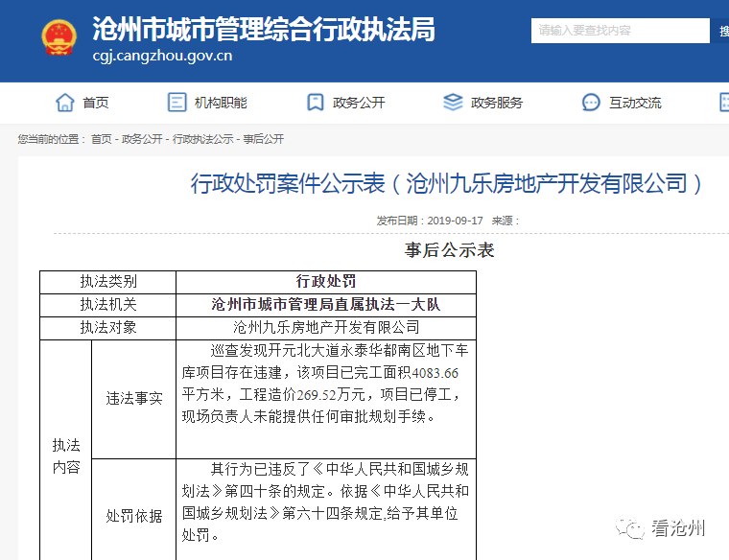Image resolution: width=729 pixels, height=560 pixels.
Task: Click the 来源 label text
Action: pos(505,221)
